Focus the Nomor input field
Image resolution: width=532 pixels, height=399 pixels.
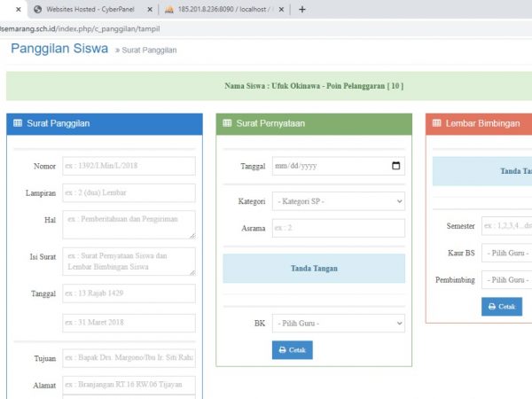(129, 166)
